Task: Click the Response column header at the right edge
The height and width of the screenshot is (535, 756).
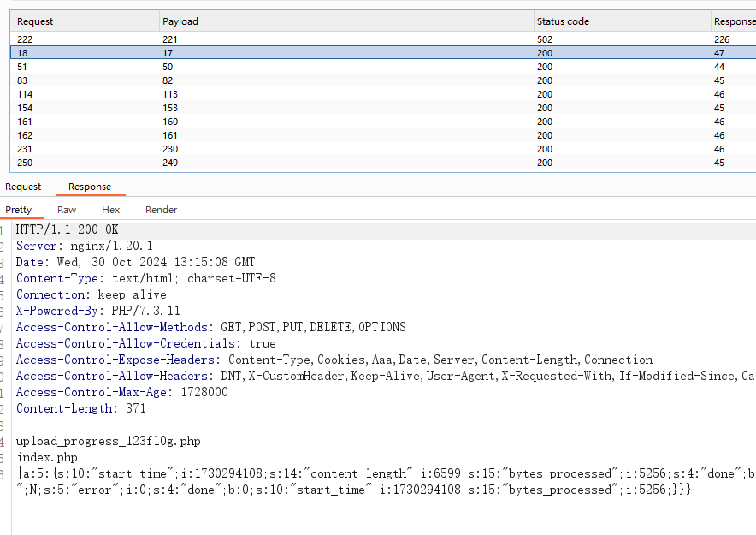Action: point(734,21)
